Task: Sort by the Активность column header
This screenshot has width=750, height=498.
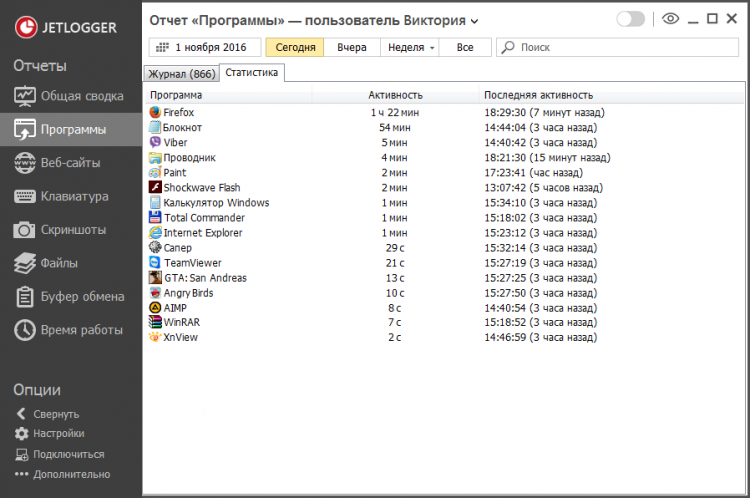Action: point(395,95)
